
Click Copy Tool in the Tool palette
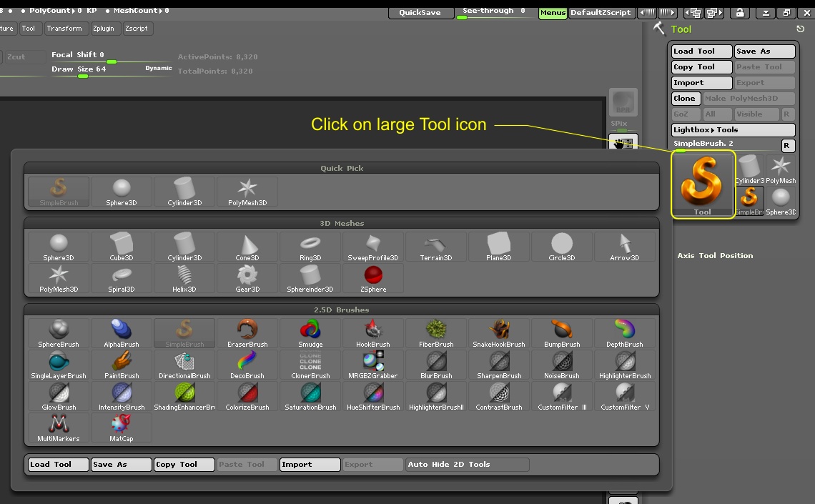pyautogui.click(x=702, y=67)
